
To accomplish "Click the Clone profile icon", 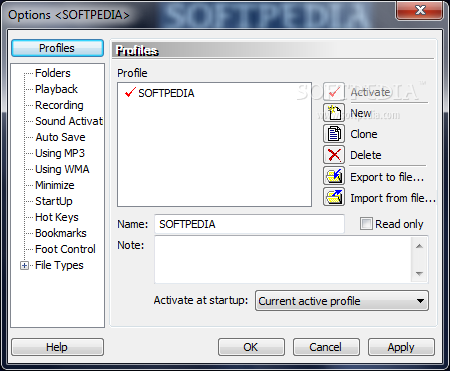I will [334, 134].
